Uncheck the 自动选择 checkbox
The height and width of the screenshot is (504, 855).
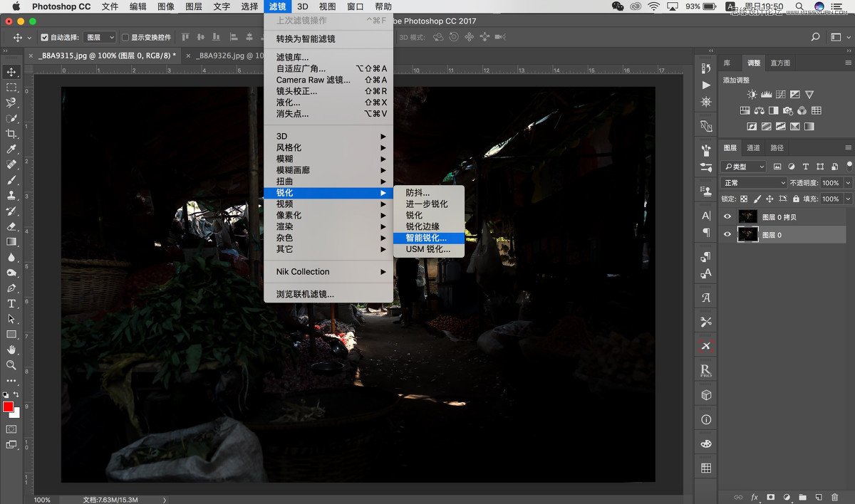pyautogui.click(x=44, y=38)
